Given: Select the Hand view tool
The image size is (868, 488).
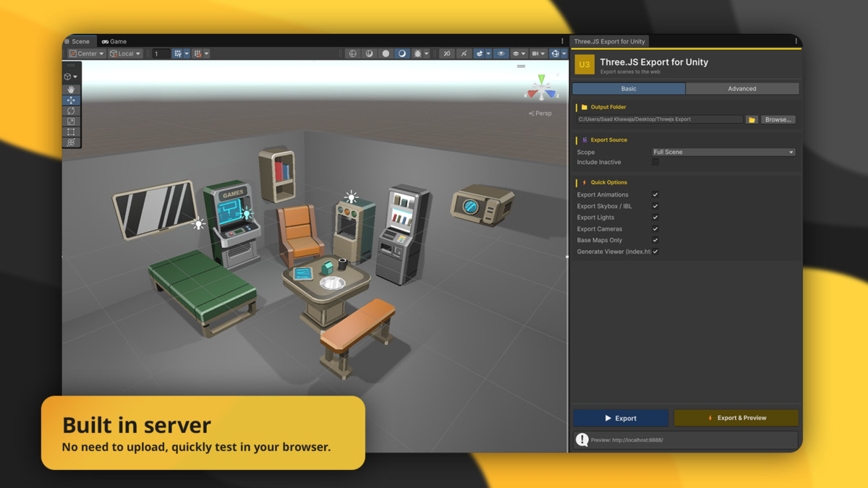Looking at the screenshot, I should [x=71, y=90].
